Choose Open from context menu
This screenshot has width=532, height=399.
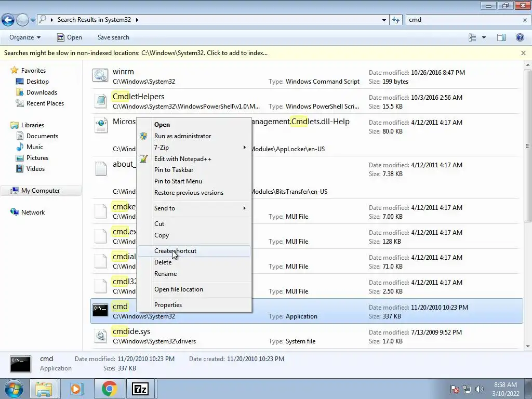(194, 125)
